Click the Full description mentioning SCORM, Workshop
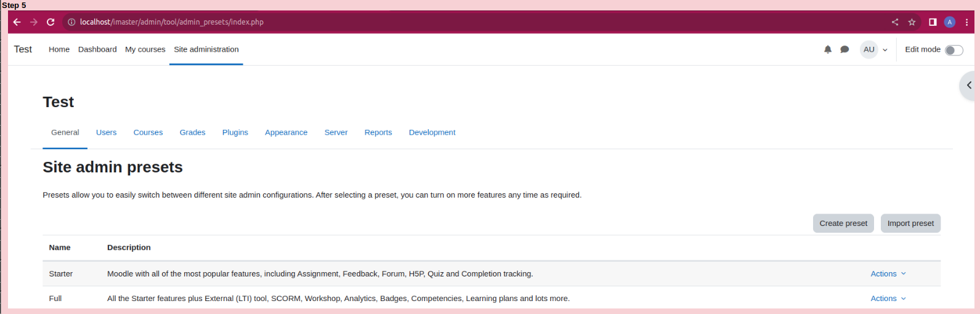This screenshot has height=314, width=980. [338, 299]
